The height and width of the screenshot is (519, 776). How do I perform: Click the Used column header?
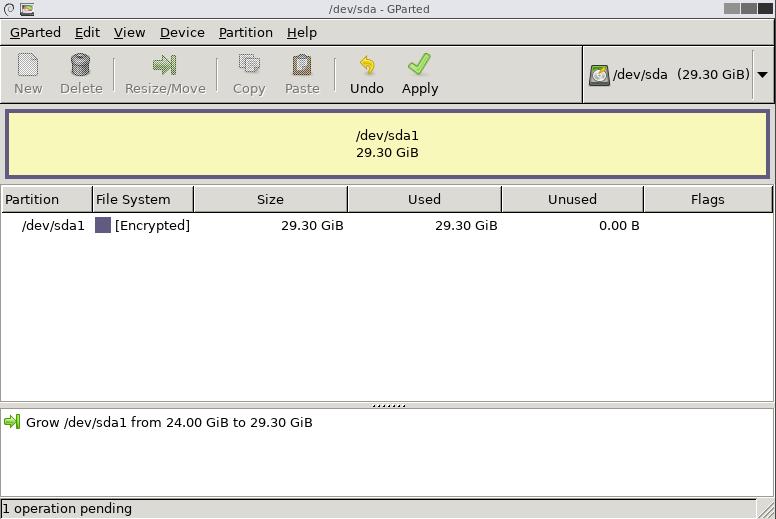click(x=424, y=199)
